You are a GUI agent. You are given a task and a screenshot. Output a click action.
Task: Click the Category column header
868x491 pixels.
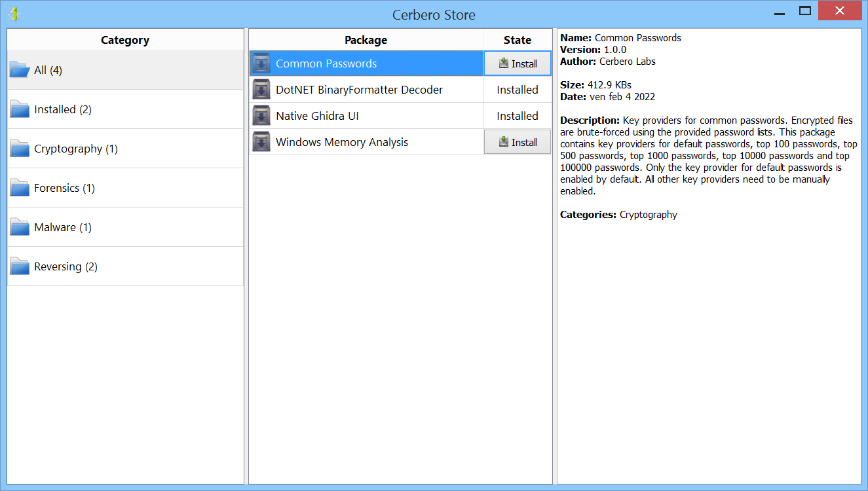pyautogui.click(x=125, y=40)
